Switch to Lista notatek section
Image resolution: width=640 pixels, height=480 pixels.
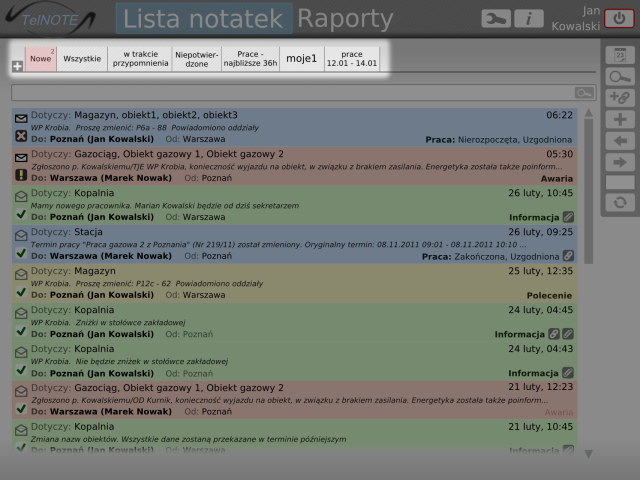point(204,19)
